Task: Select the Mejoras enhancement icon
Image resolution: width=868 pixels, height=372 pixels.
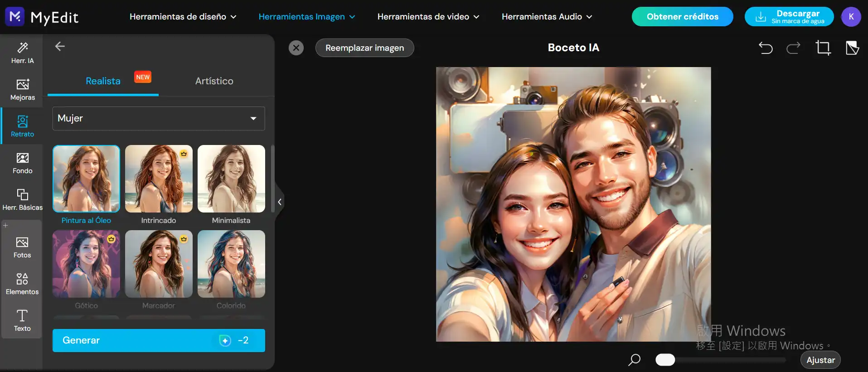Action: click(22, 89)
